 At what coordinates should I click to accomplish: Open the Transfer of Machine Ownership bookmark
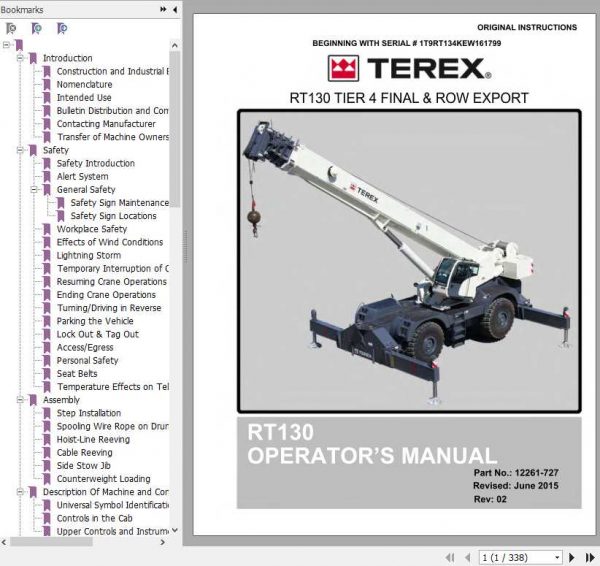[x=113, y=137]
